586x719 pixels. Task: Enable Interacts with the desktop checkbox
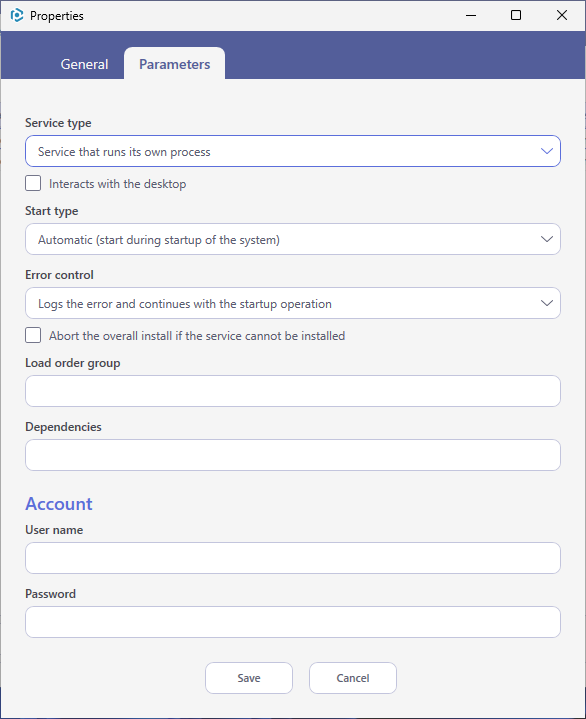(x=33, y=183)
